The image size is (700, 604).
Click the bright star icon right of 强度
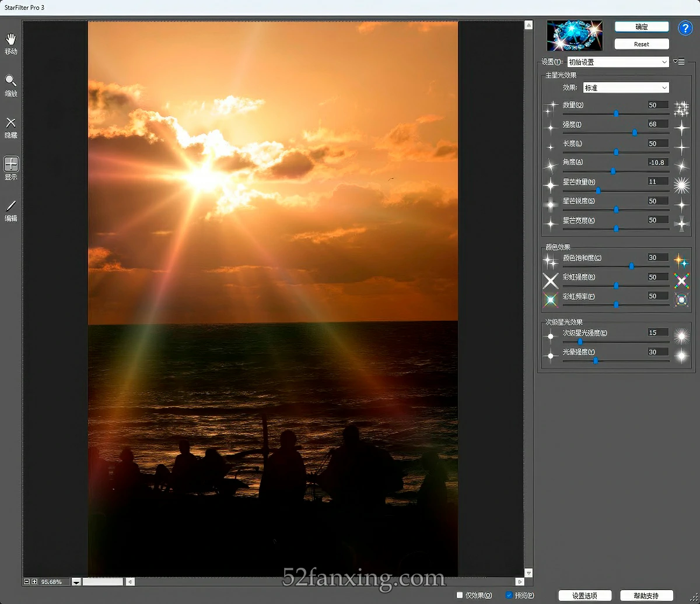tap(681, 128)
